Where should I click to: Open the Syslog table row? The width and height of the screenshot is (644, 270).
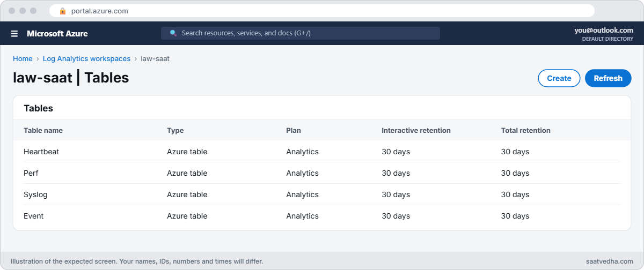point(322,194)
